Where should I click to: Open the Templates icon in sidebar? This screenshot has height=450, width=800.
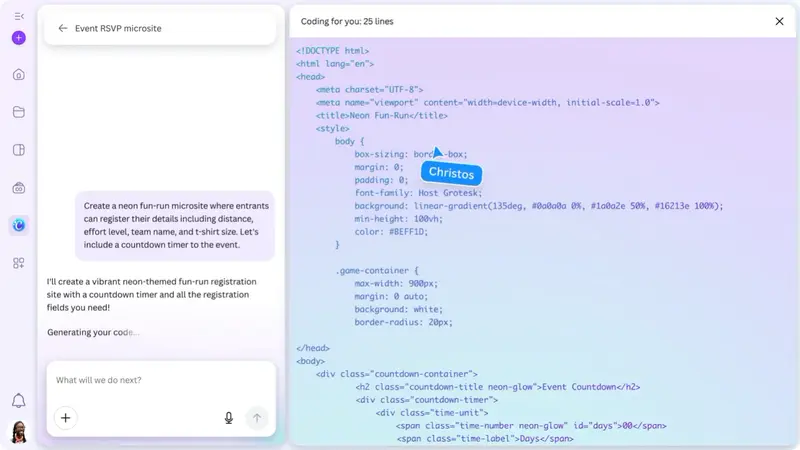click(x=19, y=150)
